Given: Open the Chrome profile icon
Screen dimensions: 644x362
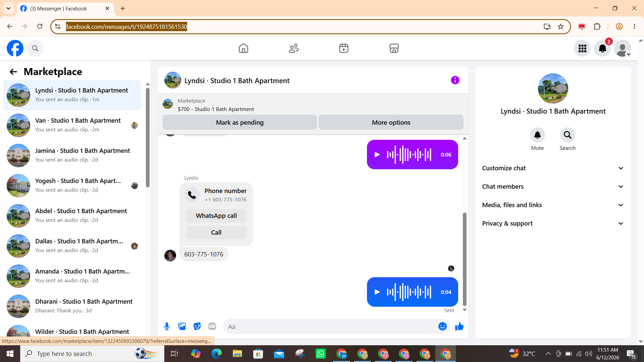Looking at the screenshot, I should coord(619,26).
